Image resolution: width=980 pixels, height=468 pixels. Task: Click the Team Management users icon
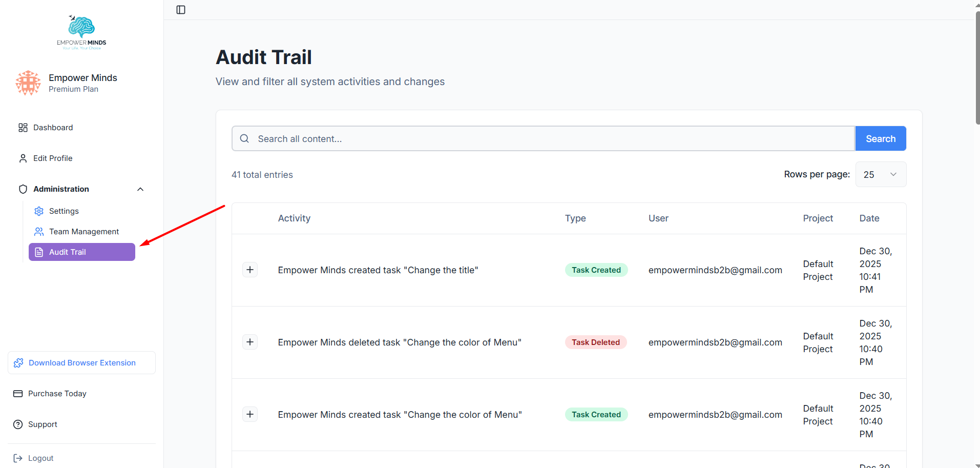[x=39, y=232]
